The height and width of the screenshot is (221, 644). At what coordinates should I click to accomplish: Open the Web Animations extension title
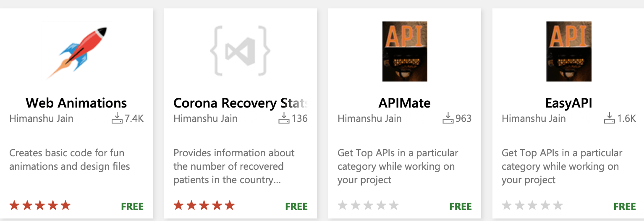point(76,103)
